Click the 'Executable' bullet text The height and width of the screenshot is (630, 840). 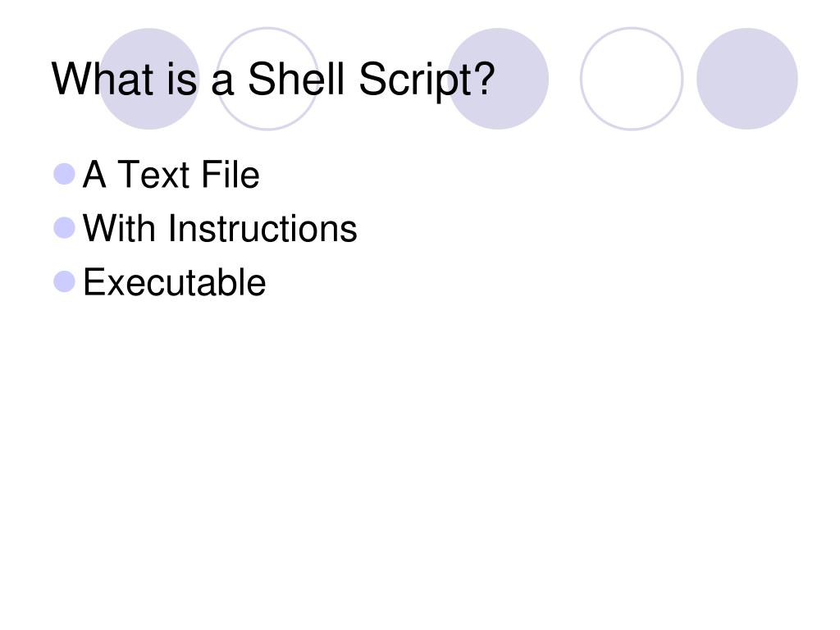174,282
